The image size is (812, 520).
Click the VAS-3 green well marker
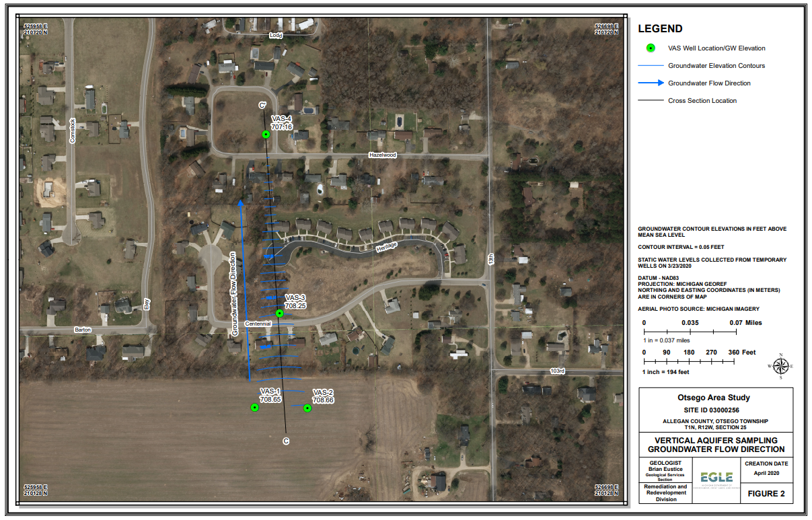[280, 313]
